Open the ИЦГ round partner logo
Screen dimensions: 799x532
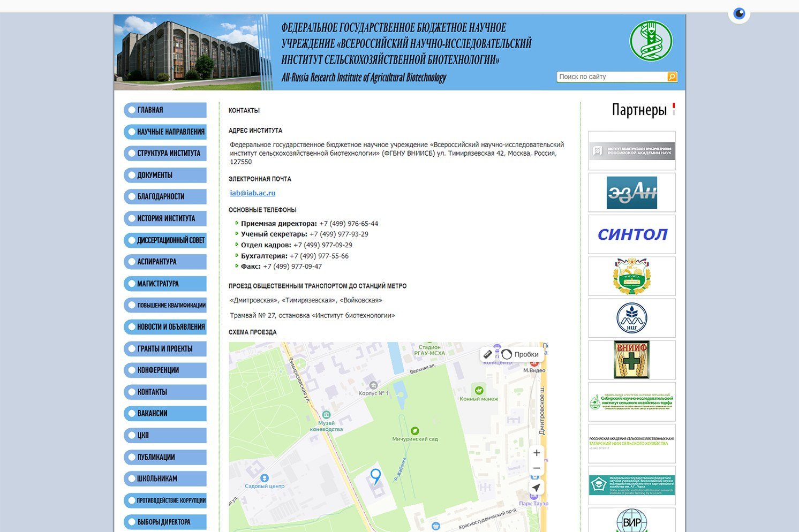tap(632, 318)
